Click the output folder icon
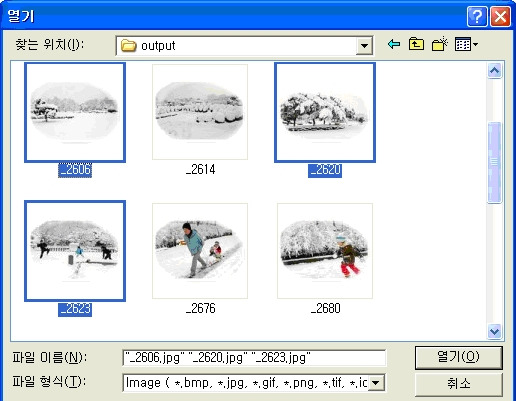 coord(129,46)
